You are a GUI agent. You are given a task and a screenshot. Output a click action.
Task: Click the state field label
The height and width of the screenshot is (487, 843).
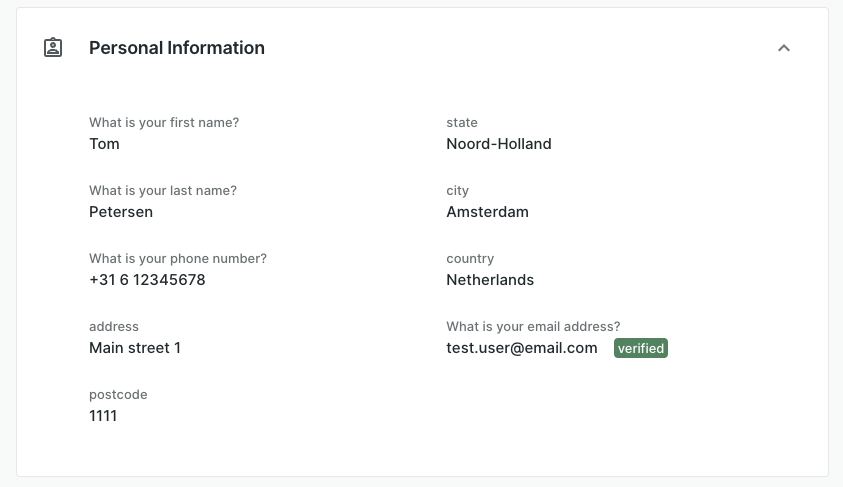pyautogui.click(x=462, y=123)
